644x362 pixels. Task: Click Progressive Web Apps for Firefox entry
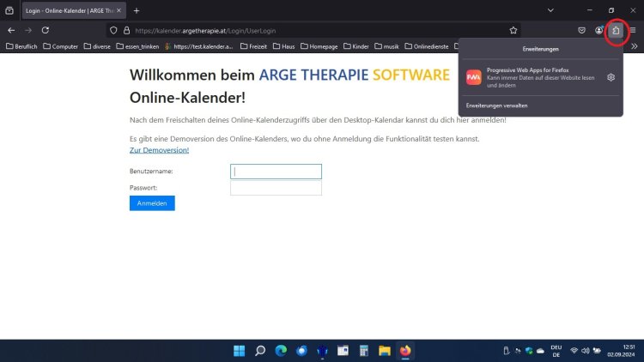click(540, 77)
